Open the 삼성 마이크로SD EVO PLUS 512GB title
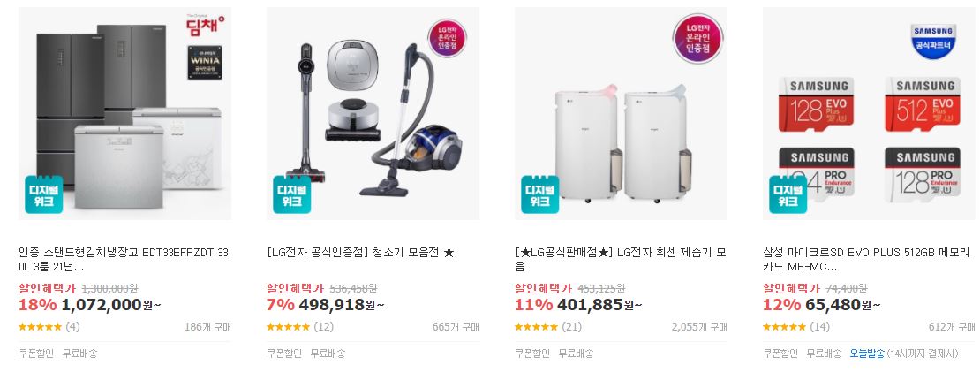 pos(866,260)
